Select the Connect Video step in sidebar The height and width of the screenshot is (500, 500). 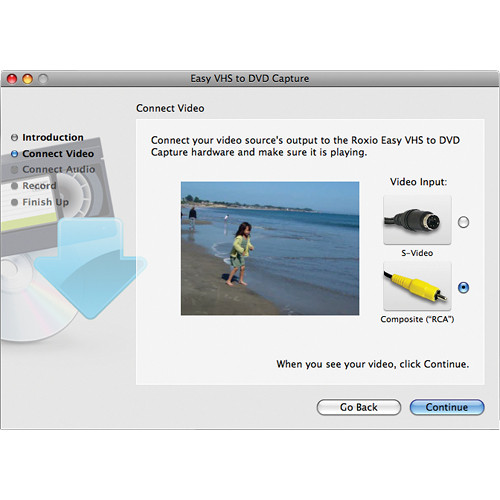(52, 154)
